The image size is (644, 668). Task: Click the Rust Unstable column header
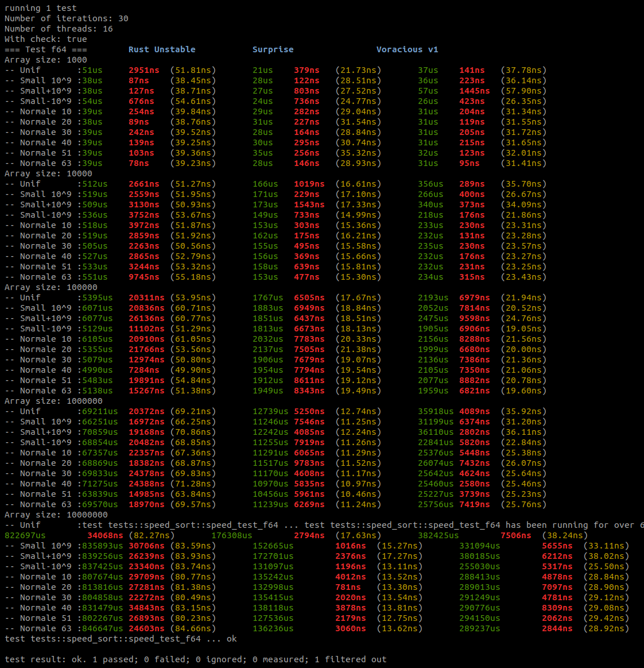162,49
